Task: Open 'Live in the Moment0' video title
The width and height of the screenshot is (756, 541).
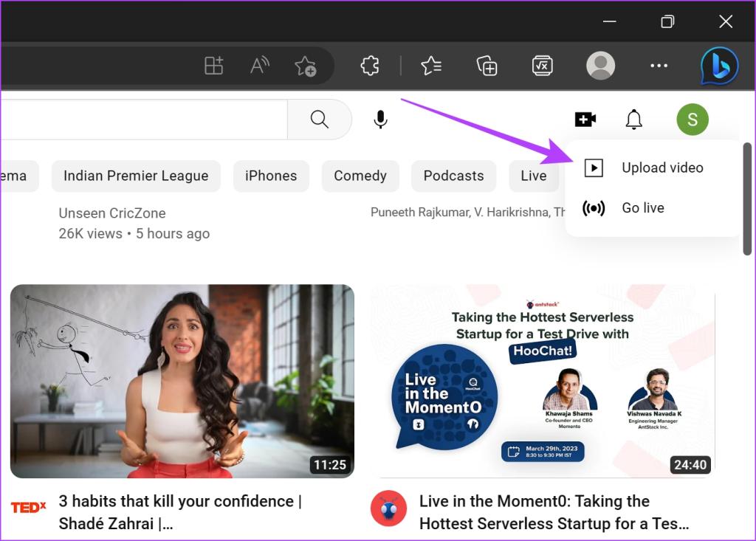Action: (x=554, y=512)
